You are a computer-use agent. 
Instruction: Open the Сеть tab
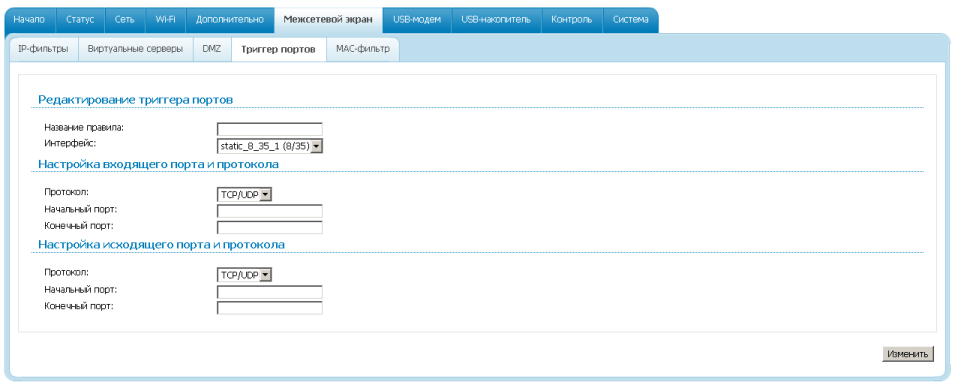click(125, 20)
